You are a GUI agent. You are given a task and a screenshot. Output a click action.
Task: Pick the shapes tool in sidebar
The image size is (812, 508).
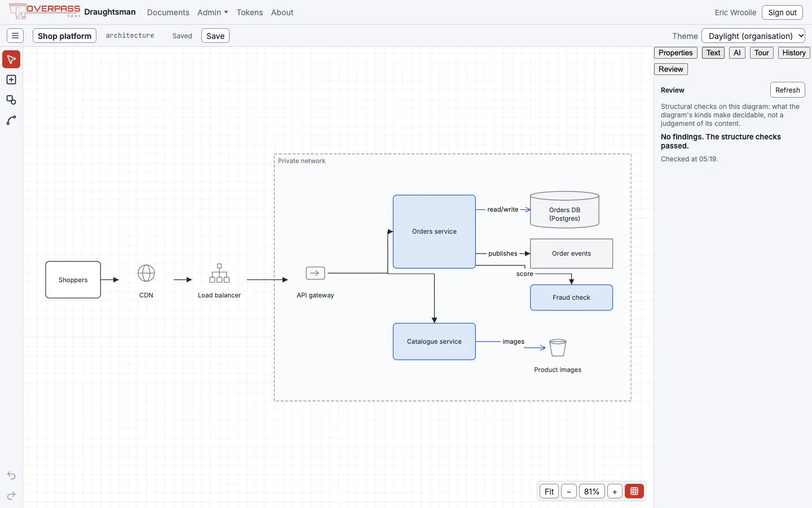[11, 100]
